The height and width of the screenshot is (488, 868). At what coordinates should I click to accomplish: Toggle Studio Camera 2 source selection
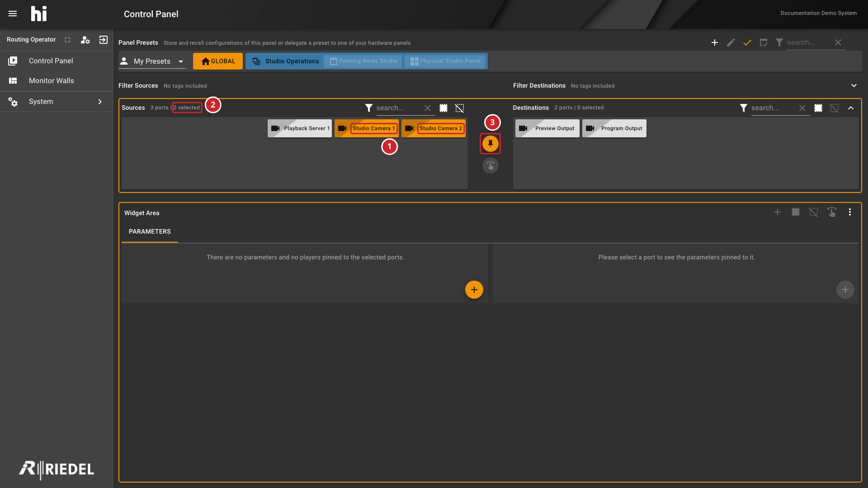[x=434, y=128]
